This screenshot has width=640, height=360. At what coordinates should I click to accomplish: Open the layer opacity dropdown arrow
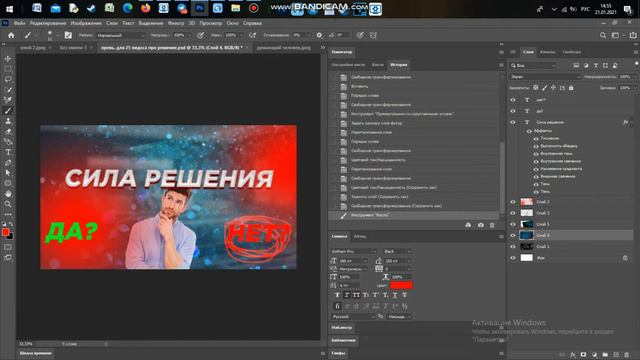(635, 77)
